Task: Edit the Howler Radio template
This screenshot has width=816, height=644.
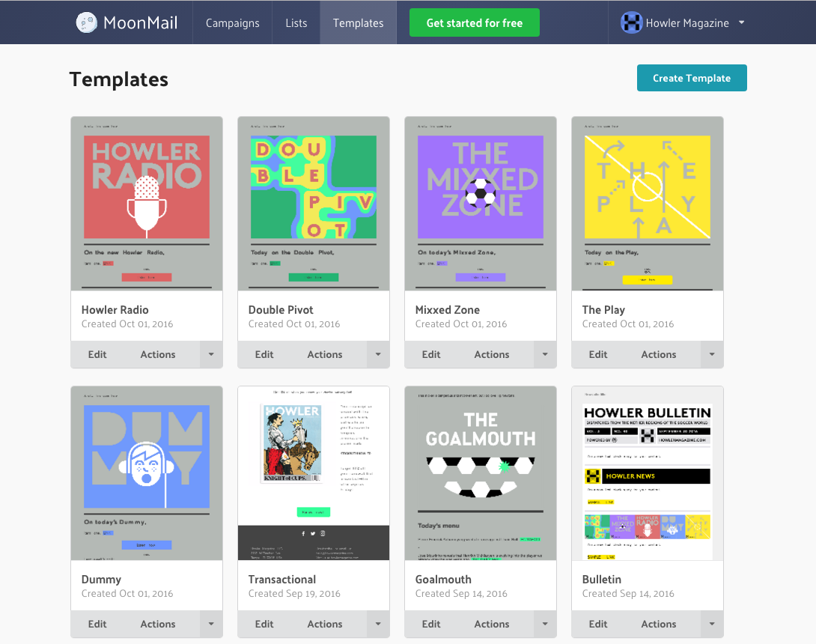Action: point(97,354)
